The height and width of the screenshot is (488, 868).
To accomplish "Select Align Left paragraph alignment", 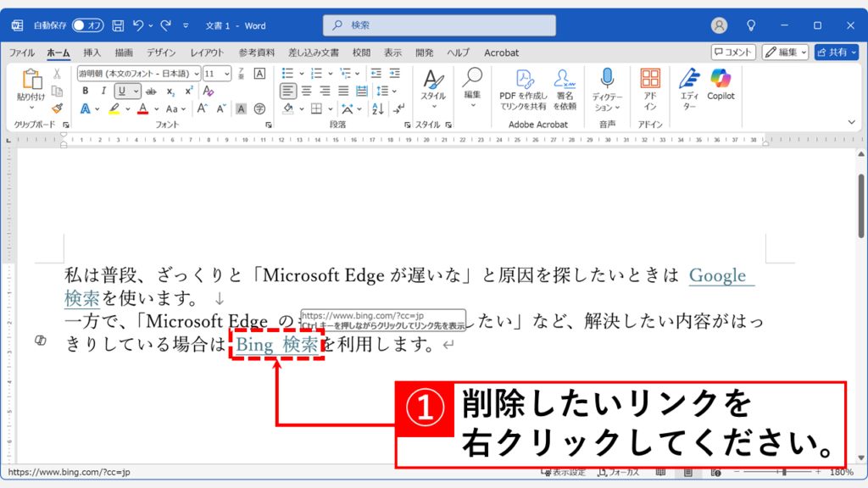I will click(288, 91).
